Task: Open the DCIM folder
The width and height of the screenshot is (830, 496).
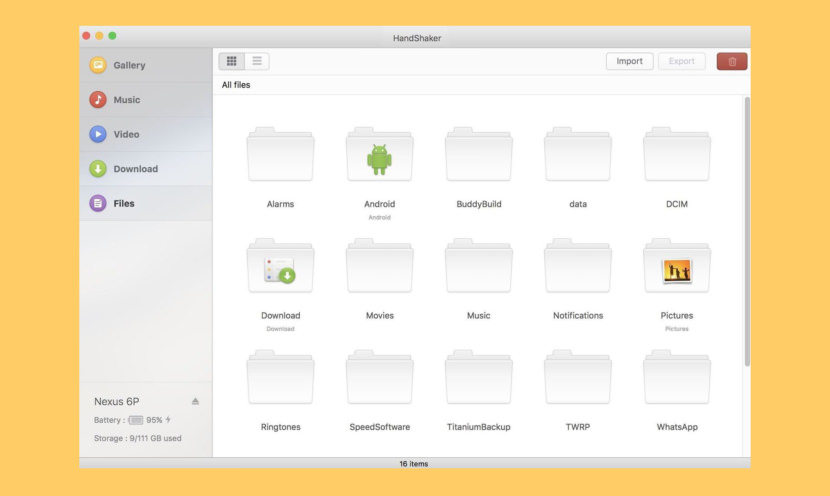Action: (676, 157)
